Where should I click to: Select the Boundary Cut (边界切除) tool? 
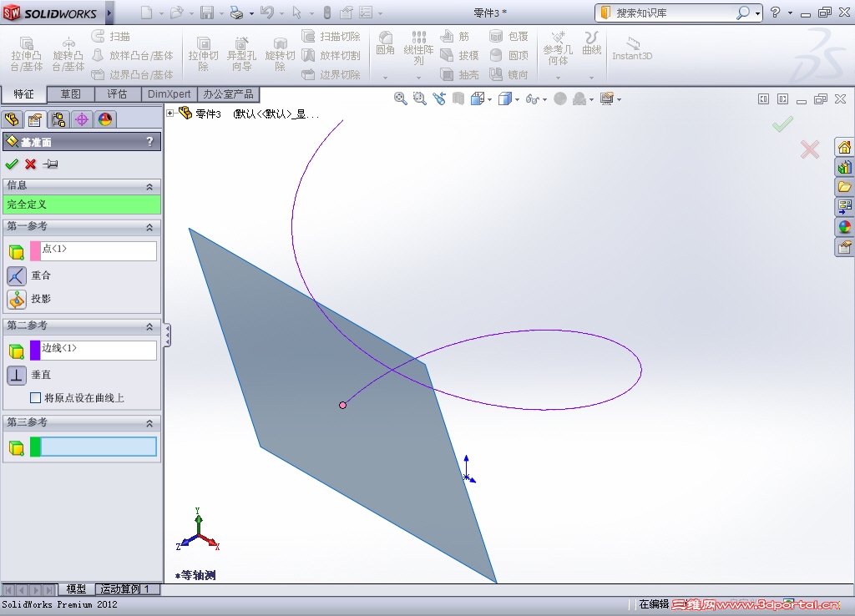pos(331,74)
